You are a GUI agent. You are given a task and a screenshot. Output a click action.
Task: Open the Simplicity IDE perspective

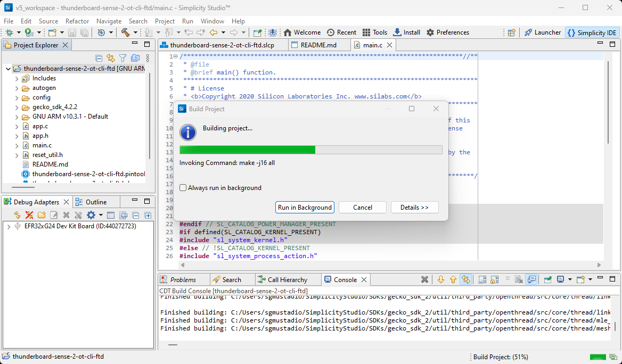tap(592, 32)
